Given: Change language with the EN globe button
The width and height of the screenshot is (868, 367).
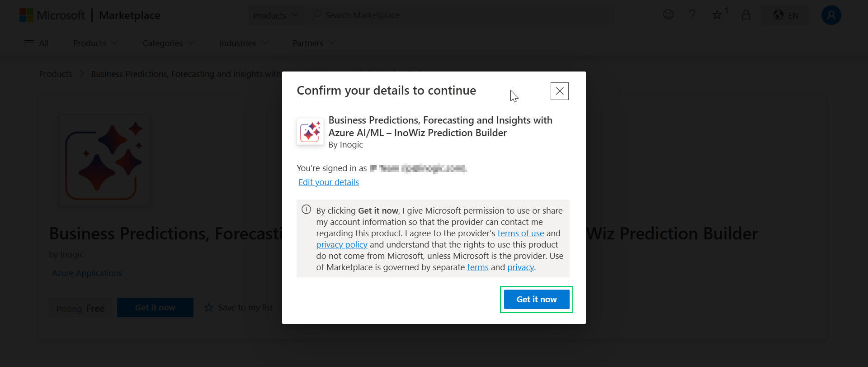Looking at the screenshot, I should pyautogui.click(x=786, y=15).
